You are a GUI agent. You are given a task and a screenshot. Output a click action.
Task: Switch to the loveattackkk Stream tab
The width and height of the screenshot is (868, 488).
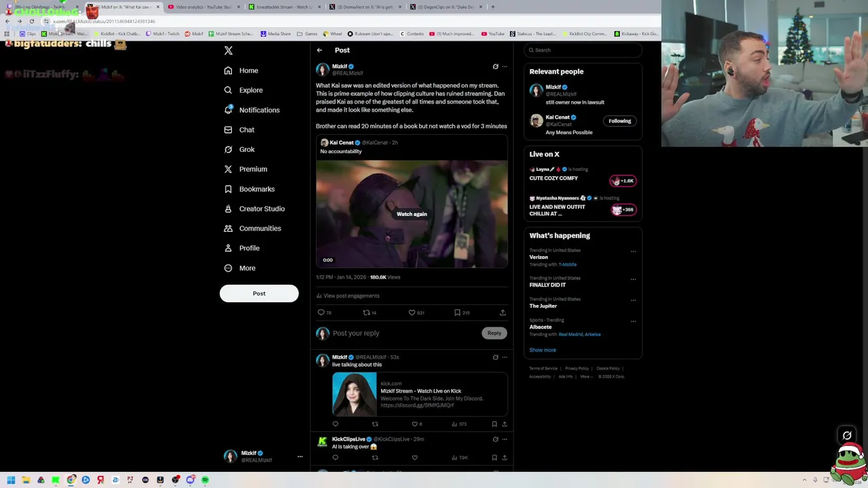(283, 7)
